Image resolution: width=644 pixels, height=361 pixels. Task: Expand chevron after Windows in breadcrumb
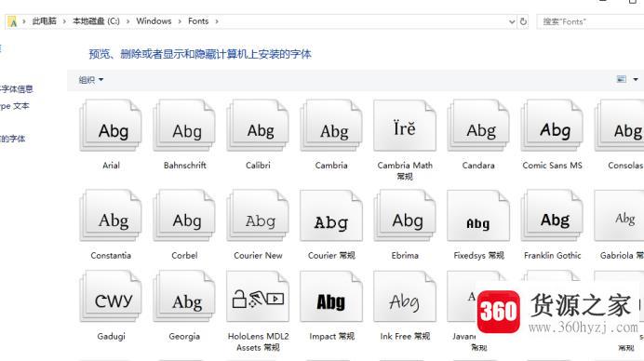180,21
